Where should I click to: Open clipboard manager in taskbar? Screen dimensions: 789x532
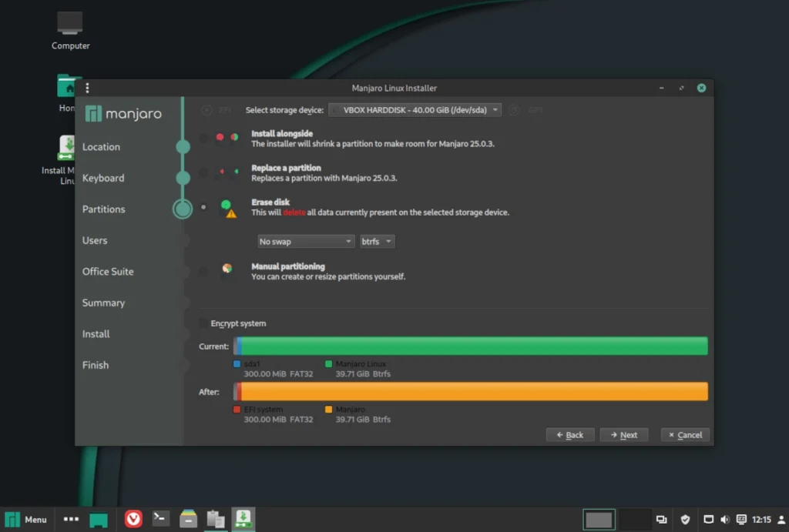click(x=216, y=519)
